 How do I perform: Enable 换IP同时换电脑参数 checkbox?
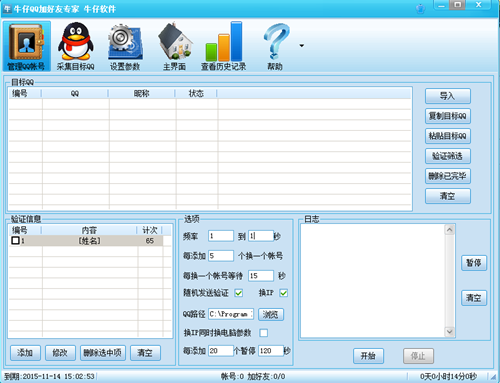coord(264,333)
